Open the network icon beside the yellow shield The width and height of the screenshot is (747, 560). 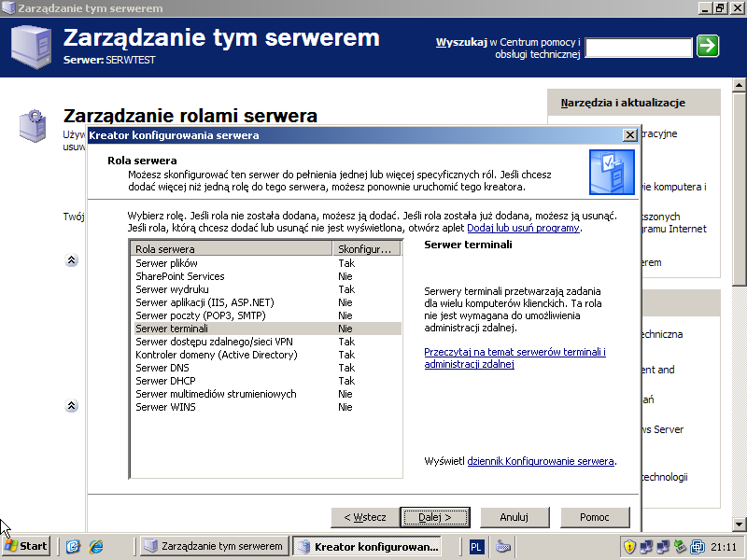(646, 547)
